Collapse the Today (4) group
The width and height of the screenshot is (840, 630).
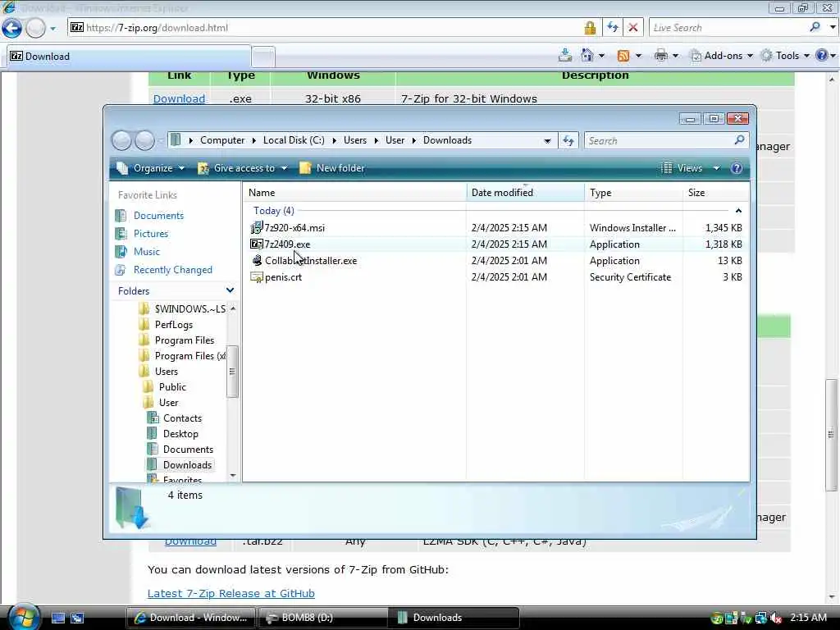pyautogui.click(x=738, y=211)
